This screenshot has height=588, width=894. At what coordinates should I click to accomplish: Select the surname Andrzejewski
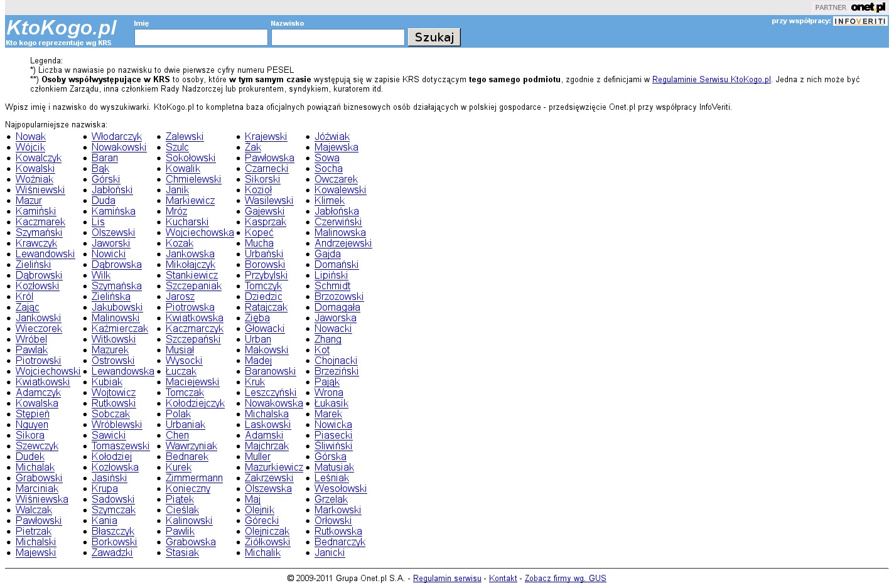tap(343, 243)
